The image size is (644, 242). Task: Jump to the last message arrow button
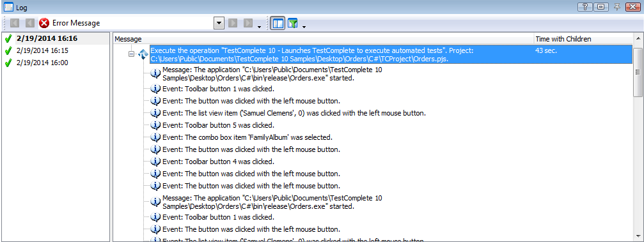click(248, 23)
